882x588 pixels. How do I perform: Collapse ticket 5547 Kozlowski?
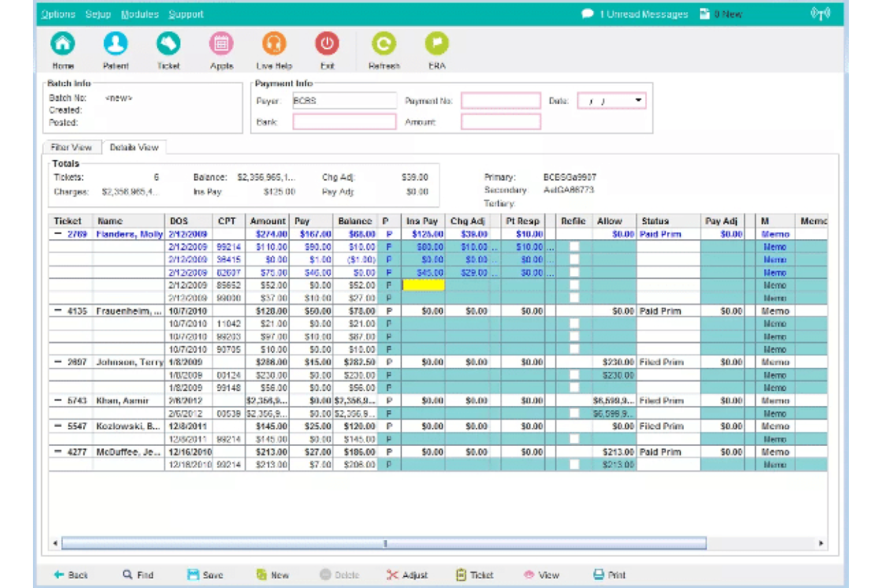[58, 426]
